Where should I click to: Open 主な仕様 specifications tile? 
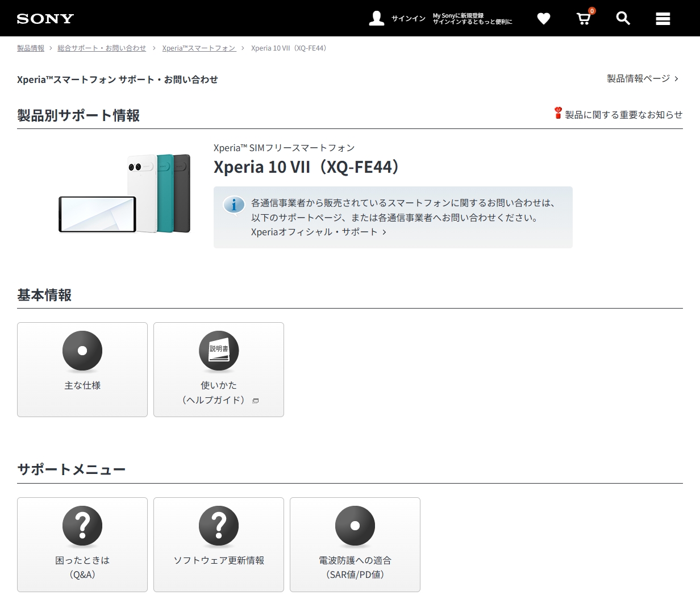tap(82, 369)
